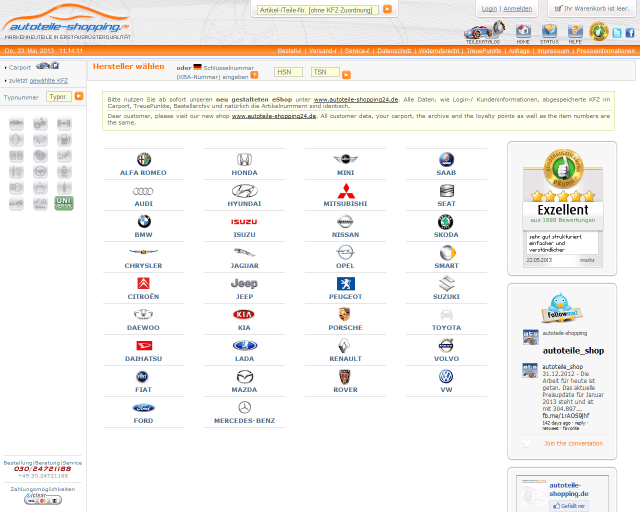Choose the OPEL manufacturer link
The image size is (640, 512).
pos(345,265)
